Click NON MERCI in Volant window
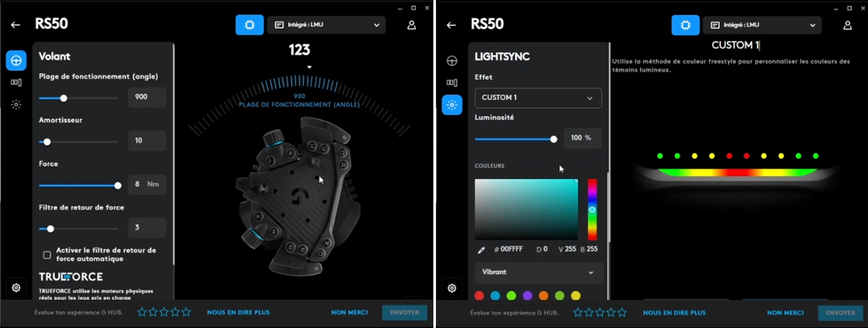The image size is (868, 328). (x=349, y=312)
